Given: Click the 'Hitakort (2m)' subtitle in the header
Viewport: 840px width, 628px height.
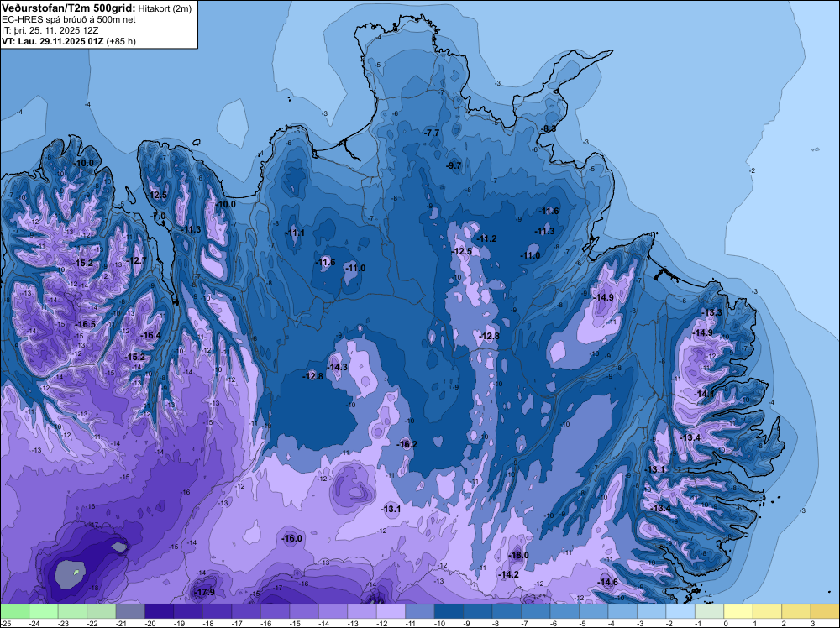Looking at the screenshot, I should tap(165, 8).
